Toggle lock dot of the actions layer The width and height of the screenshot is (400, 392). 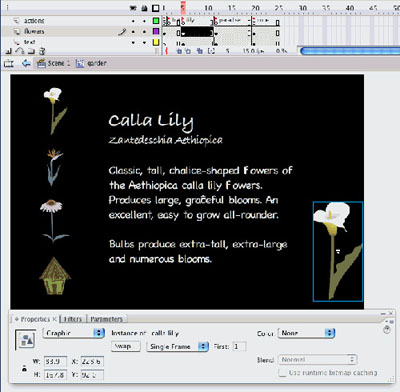point(144,21)
